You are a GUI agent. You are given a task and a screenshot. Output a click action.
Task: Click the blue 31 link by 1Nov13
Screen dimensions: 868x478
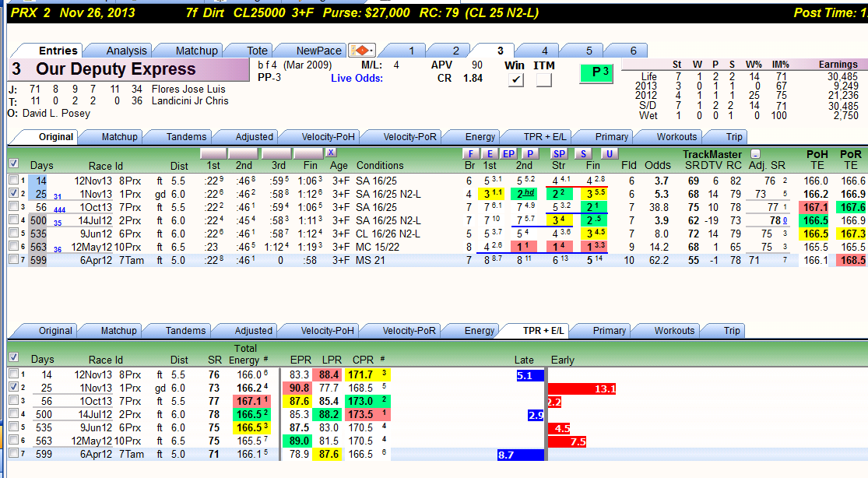pyautogui.click(x=58, y=197)
